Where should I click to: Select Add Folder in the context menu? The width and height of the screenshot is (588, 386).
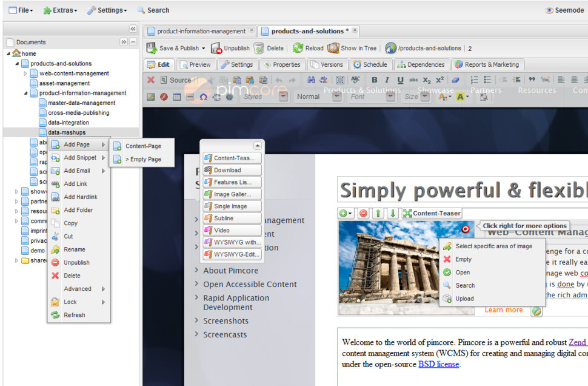click(78, 210)
